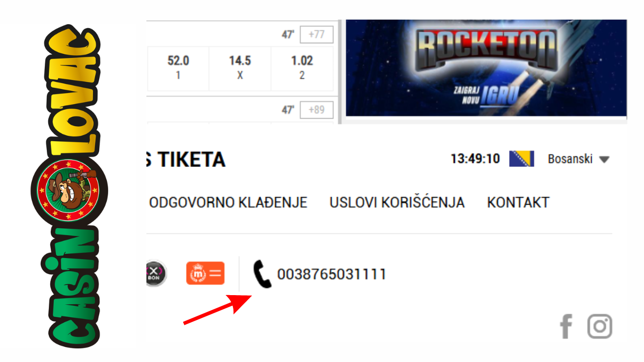
Task: Select odds 52.0 for outcome 1
Action: tap(178, 68)
